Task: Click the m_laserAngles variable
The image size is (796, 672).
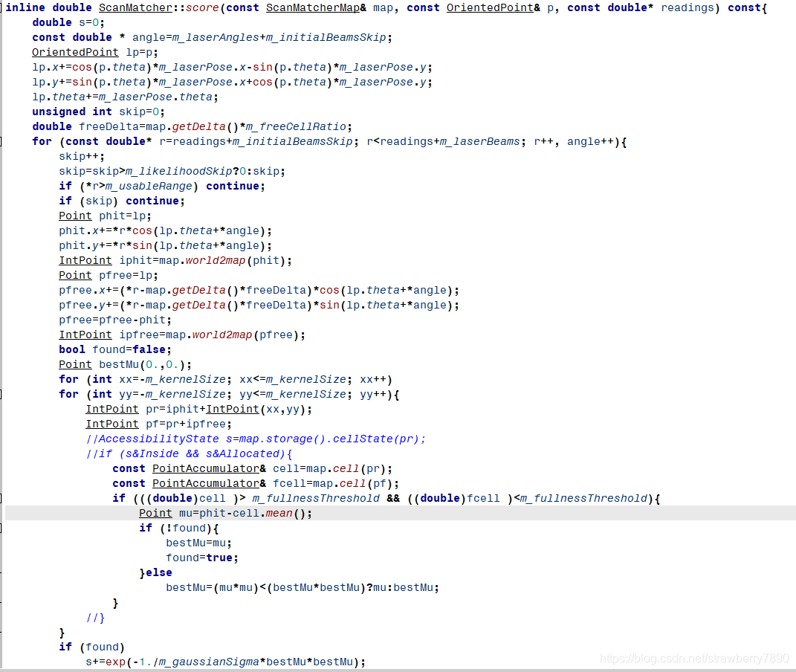Action: click(216, 38)
